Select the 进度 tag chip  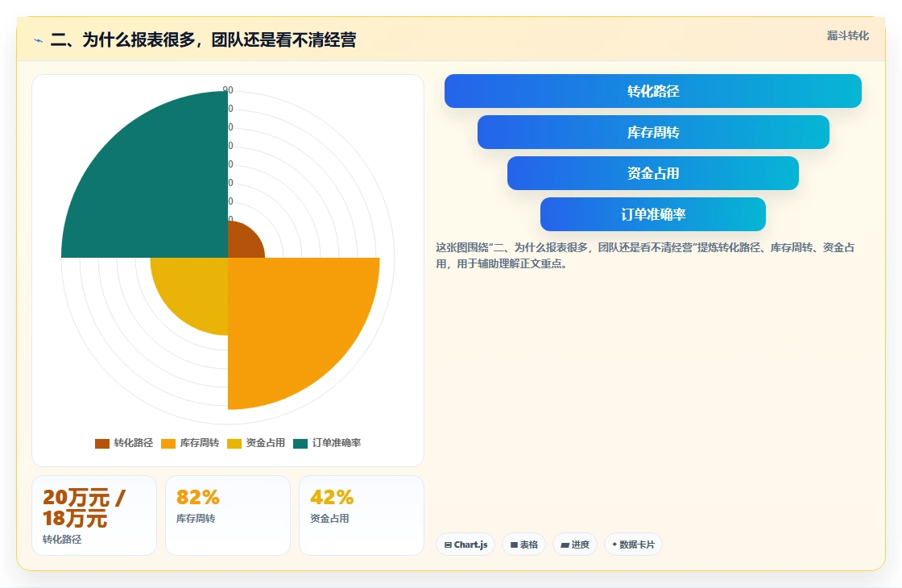[x=575, y=545]
